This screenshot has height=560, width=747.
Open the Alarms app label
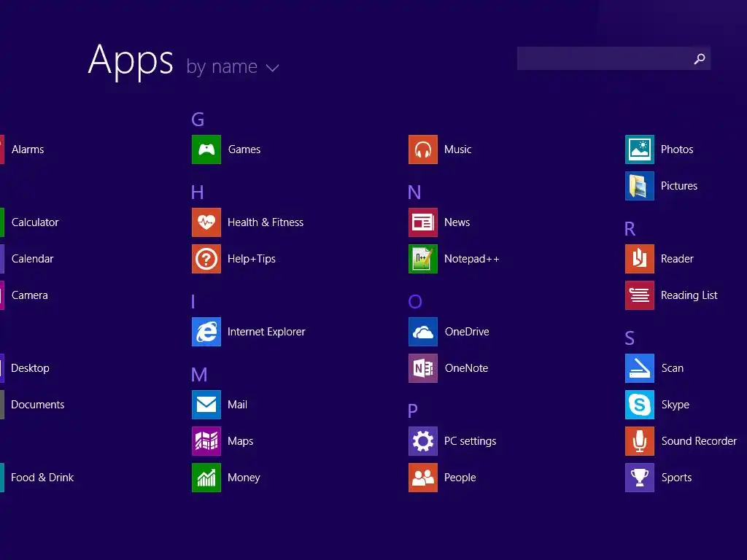(x=28, y=149)
